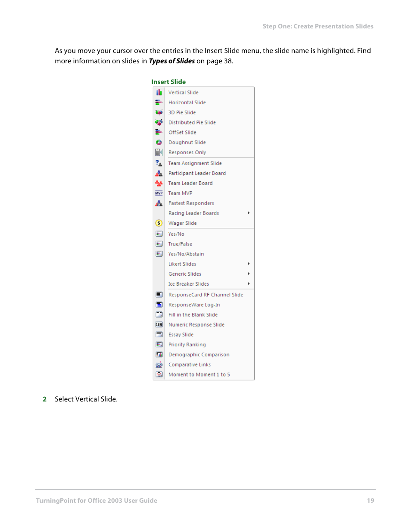Click the True/False slide icon
Viewport: 411px width, 532px height.
coord(159,244)
